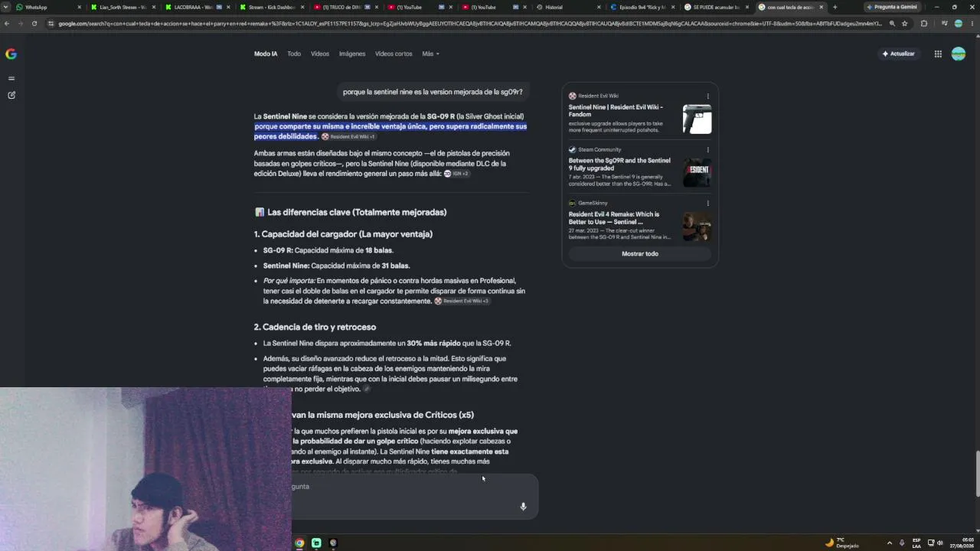The height and width of the screenshot is (551, 980).
Task: Click the Actualizar button
Action: [899, 54]
